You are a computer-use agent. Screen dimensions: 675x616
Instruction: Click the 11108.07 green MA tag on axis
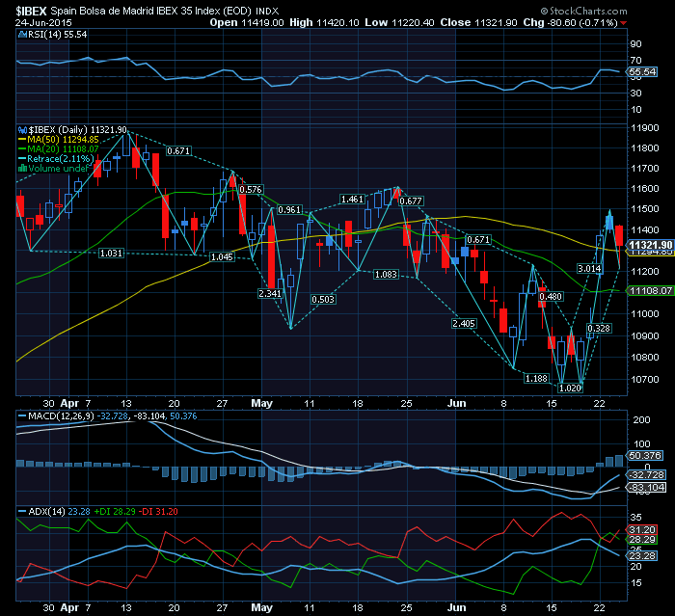(x=651, y=290)
